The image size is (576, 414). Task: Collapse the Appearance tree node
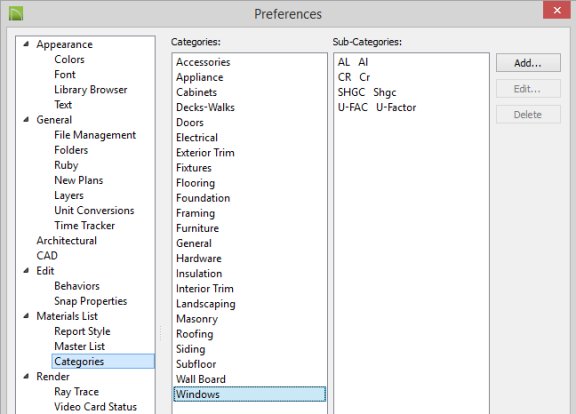(26, 44)
